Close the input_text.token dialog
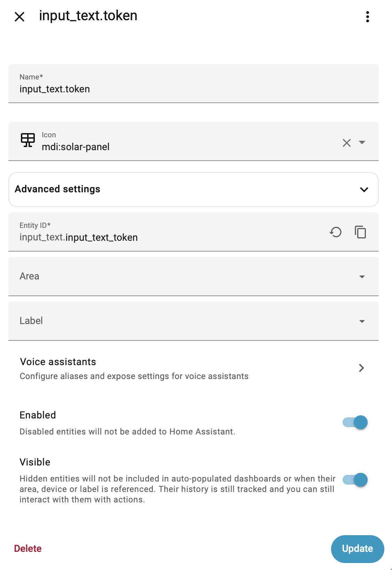Image resolution: width=392 pixels, height=570 pixels. point(19,16)
